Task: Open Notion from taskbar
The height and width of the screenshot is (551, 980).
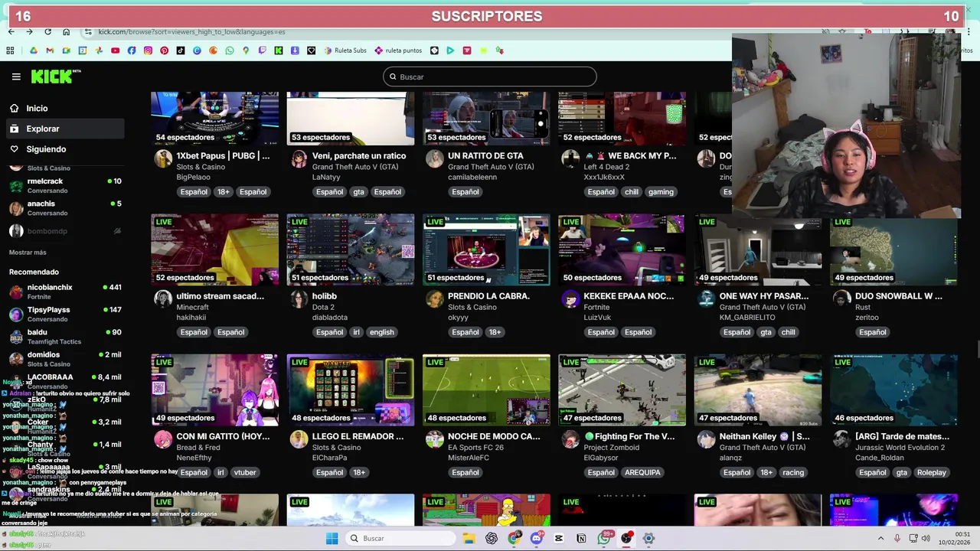Action: 582,538
